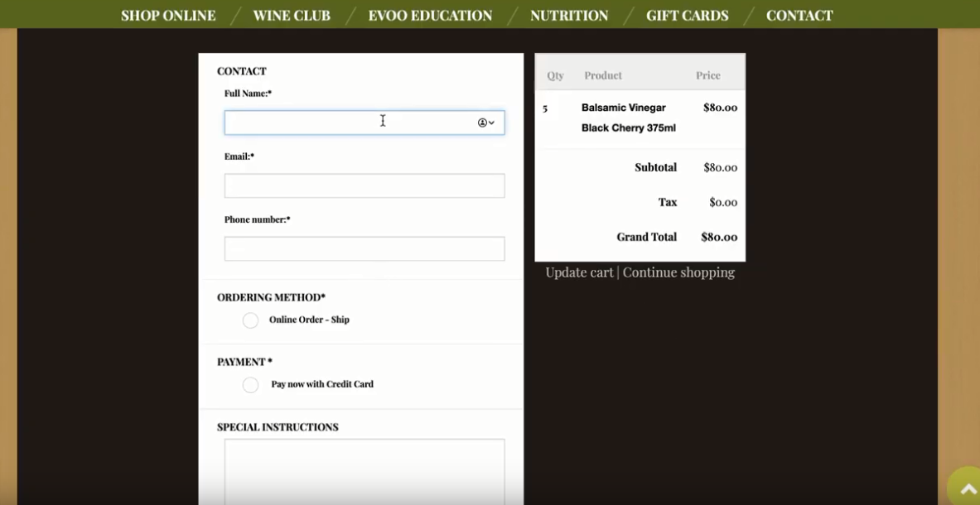Click the Price column header
980x505 pixels.
708,75
